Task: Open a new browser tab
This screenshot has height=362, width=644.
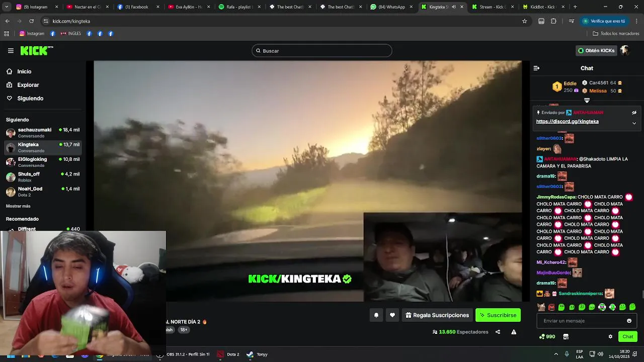Action: click(575, 7)
